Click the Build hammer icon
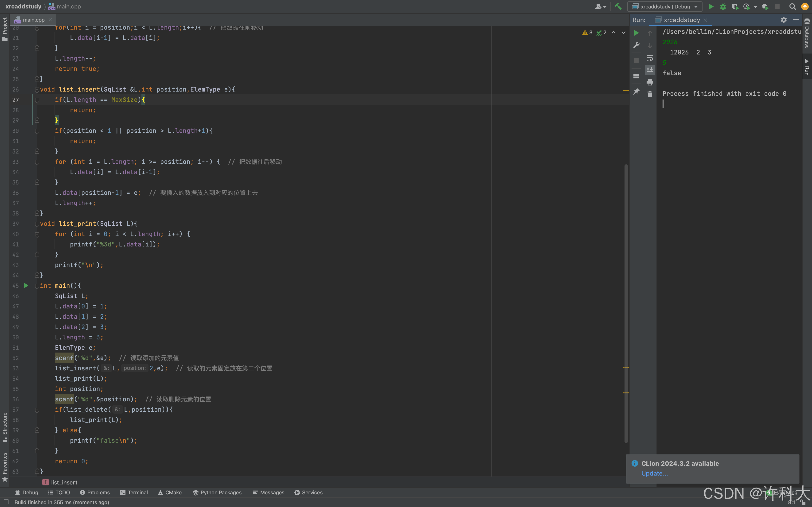The image size is (812, 507). 618,6
